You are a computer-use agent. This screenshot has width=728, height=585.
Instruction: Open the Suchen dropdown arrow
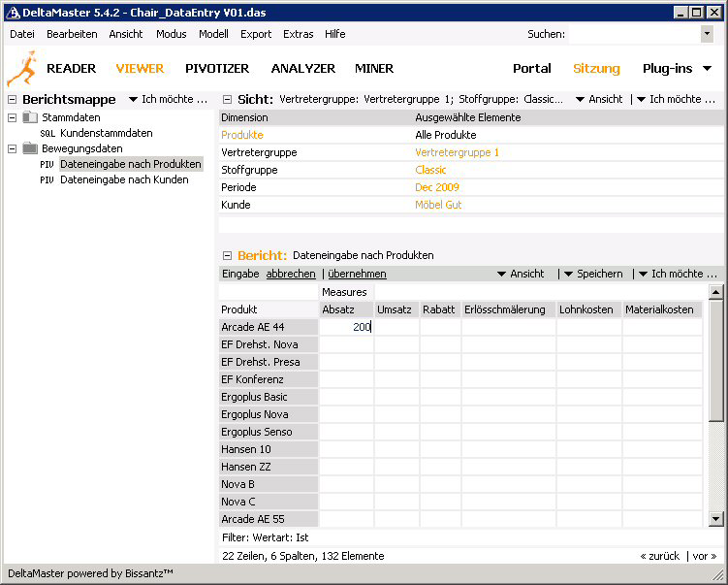click(707, 34)
